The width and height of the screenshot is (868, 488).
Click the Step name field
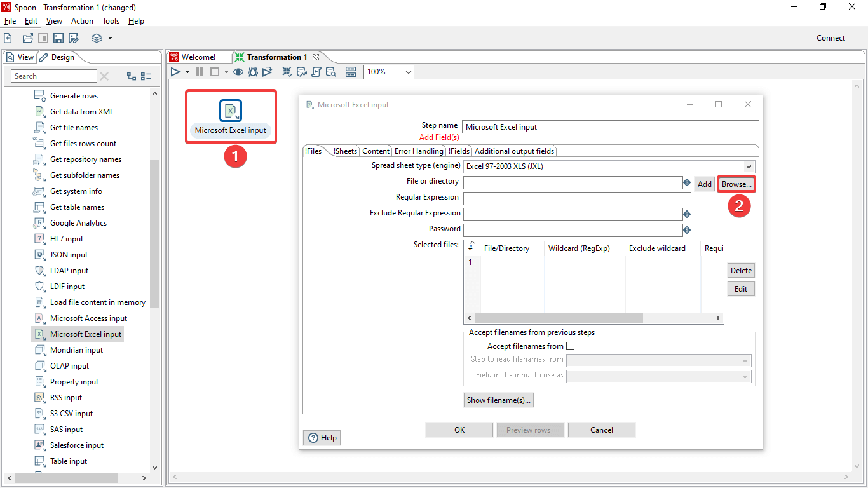pyautogui.click(x=610, y=127)
